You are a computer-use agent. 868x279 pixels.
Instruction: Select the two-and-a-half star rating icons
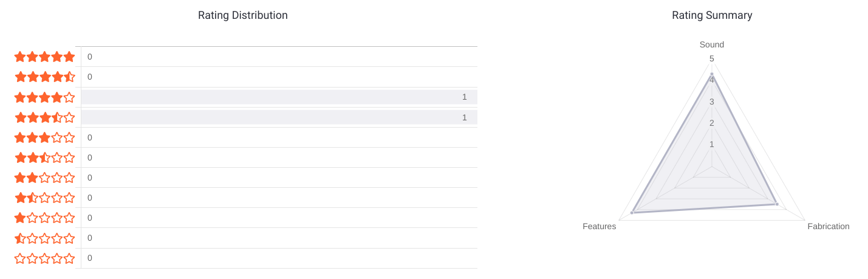44,157
